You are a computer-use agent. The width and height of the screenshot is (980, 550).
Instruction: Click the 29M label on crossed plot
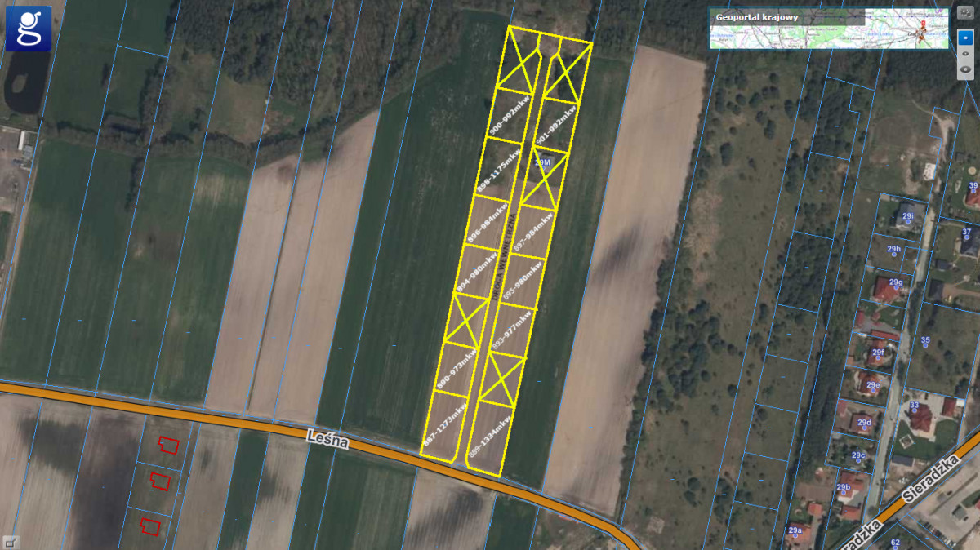pos(543,163)
